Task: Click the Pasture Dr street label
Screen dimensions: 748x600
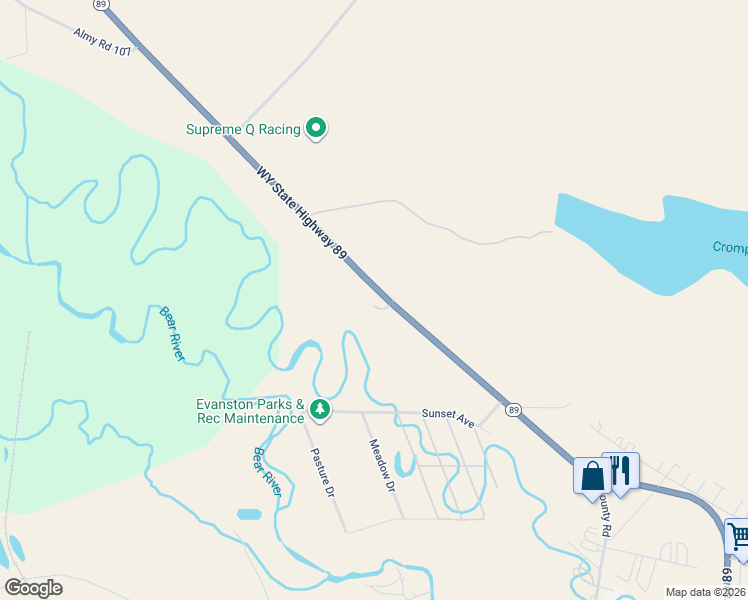Action: [322, 472]
